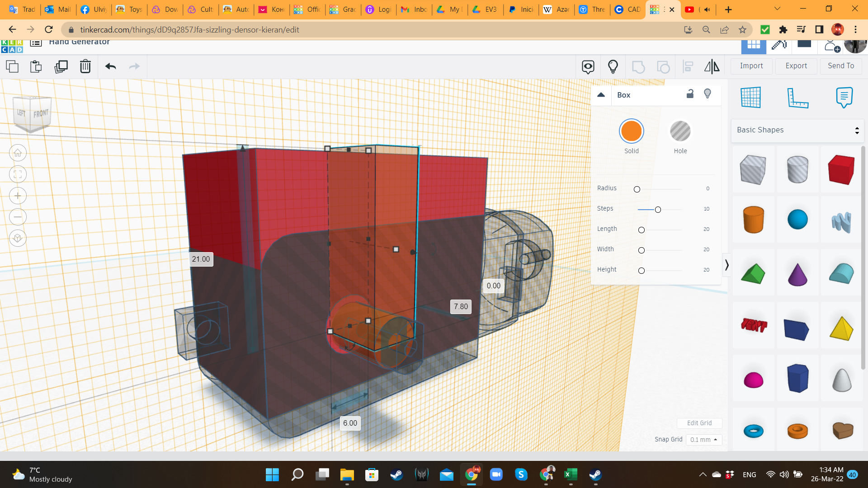Screen dimensions: 868x488
Task: Set the Box to Hole mode
Action: 680,131
